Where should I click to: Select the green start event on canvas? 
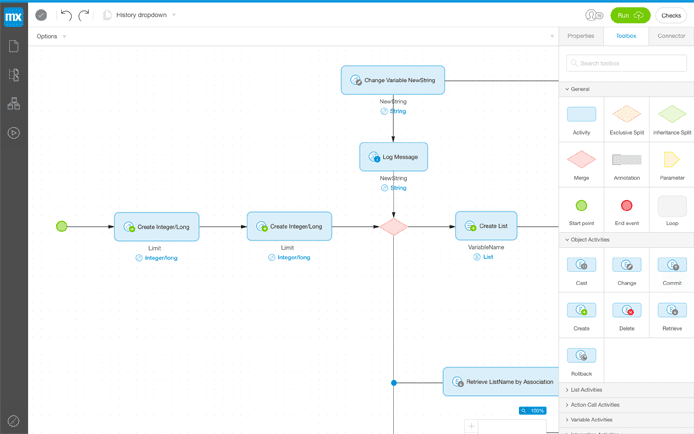(x=62, y=227)
